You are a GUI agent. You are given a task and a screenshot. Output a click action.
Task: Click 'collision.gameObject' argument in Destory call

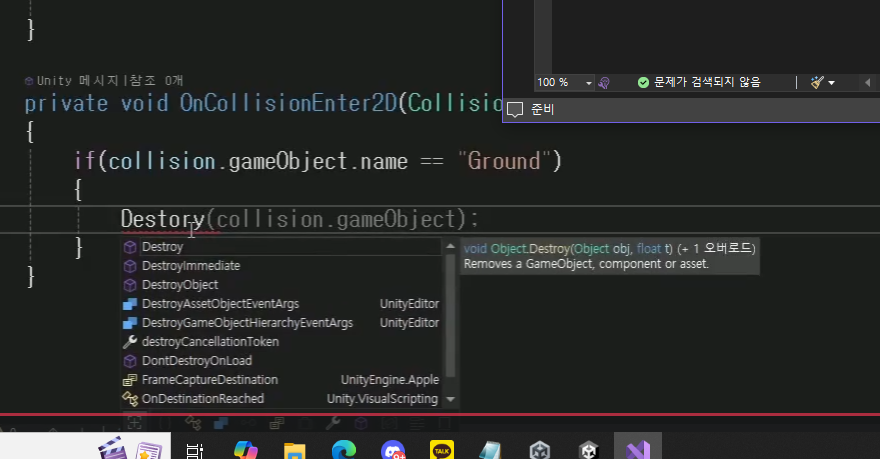(336, 219)
